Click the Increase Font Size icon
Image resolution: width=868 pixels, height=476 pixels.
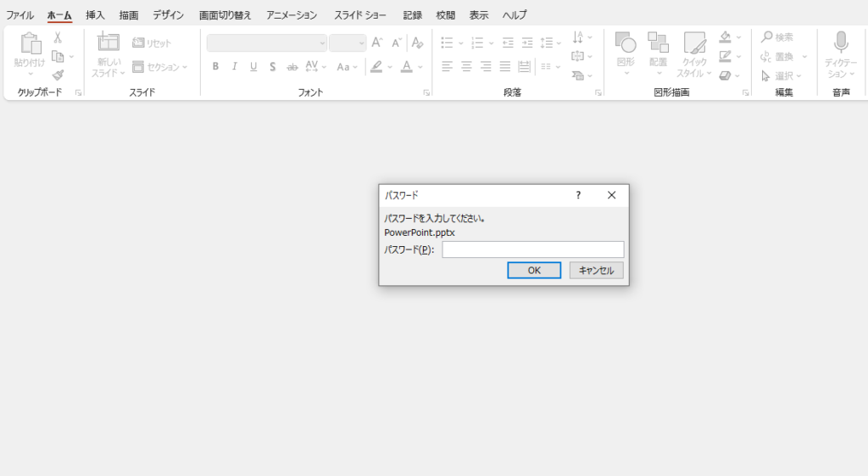coord(377,42)
